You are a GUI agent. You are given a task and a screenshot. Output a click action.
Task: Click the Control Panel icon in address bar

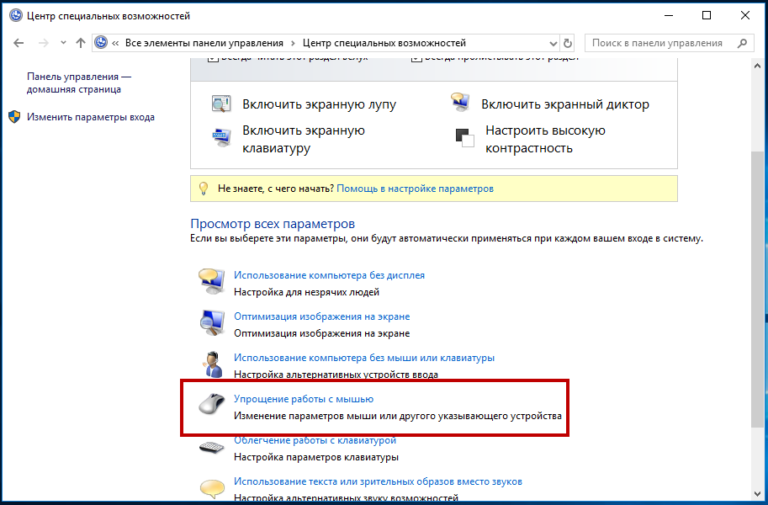(101, 43)
